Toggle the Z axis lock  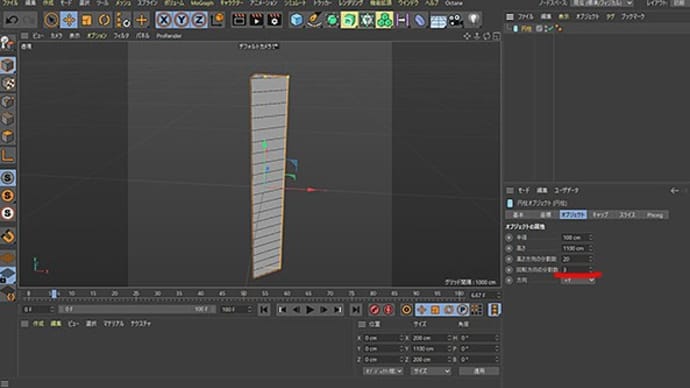coord(199,20)
